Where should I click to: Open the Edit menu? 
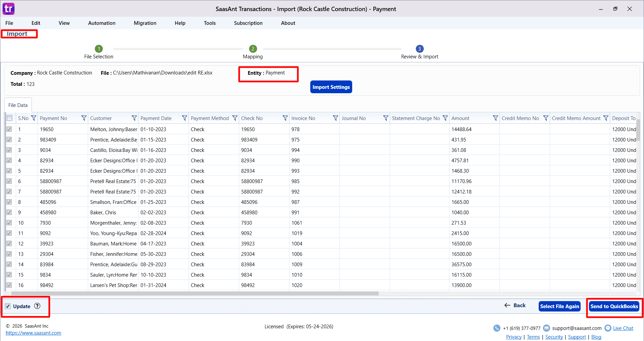click(x=36, y=23)
